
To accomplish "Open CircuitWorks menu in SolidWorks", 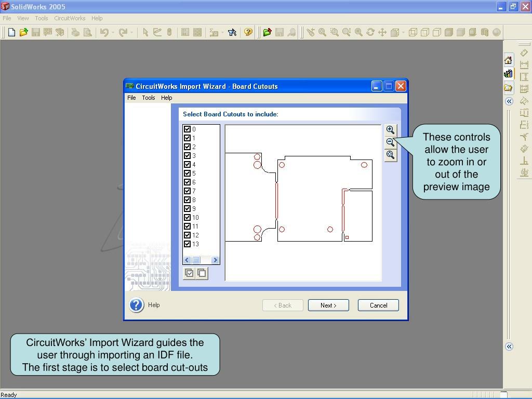I will [70, 18].
